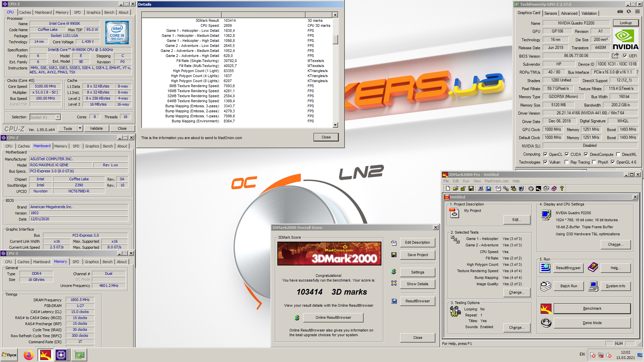Click GPU-Z taskbar icon

pyautogui.click(x=79, y=355)
